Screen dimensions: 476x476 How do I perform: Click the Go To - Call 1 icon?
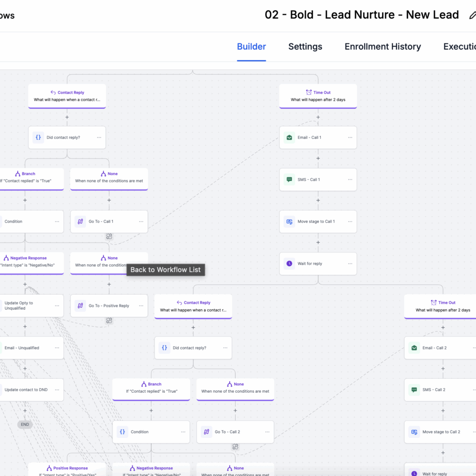tap(80, 222)
